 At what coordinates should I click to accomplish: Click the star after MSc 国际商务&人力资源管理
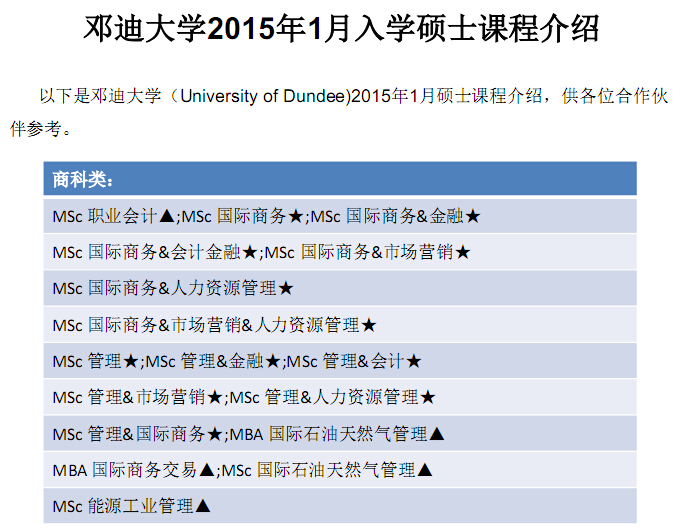285,288
